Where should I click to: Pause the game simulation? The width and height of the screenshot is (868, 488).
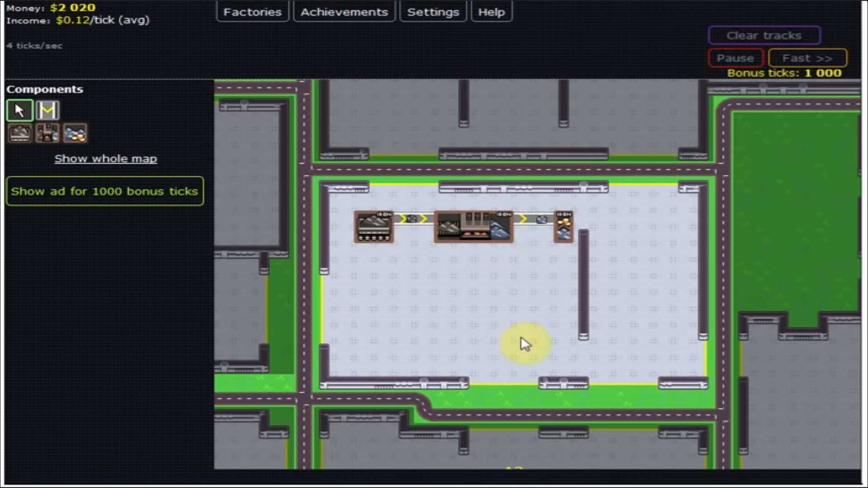point(736,58)
